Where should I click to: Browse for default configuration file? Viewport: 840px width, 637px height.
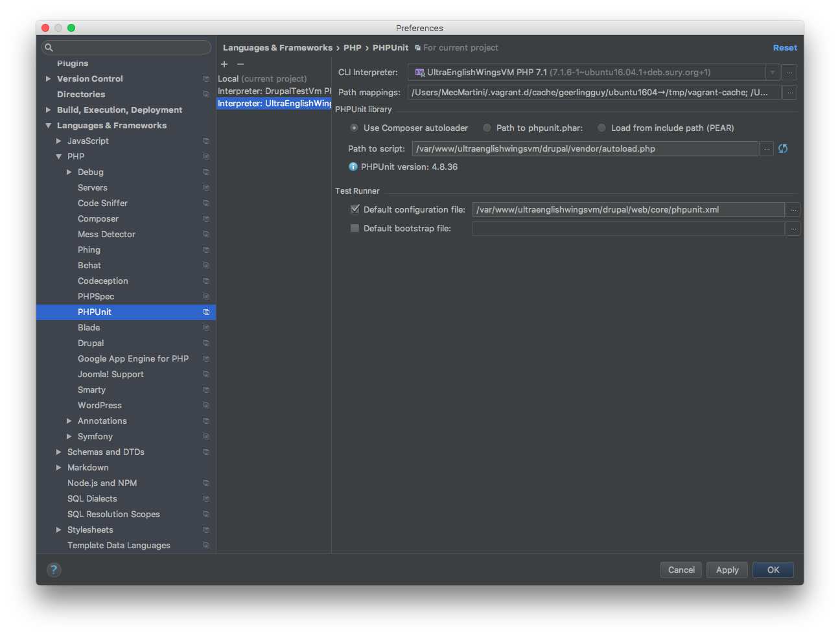coord(793,210)
